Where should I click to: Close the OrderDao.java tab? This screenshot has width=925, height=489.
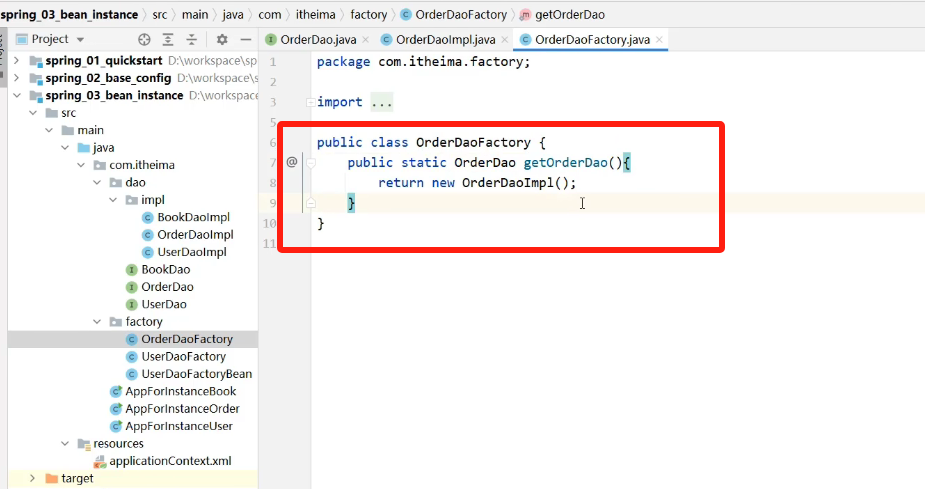click(366, 40)
